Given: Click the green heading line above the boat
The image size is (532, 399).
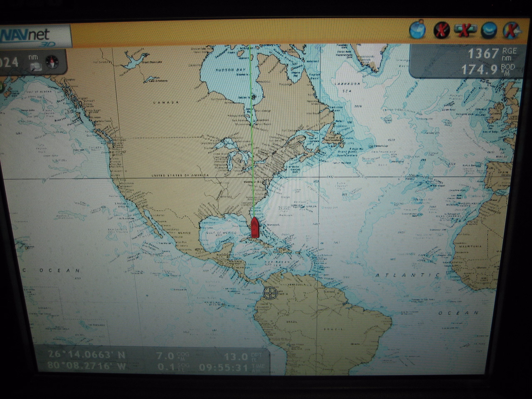Looking at the screenshot, I should (252, 132).
